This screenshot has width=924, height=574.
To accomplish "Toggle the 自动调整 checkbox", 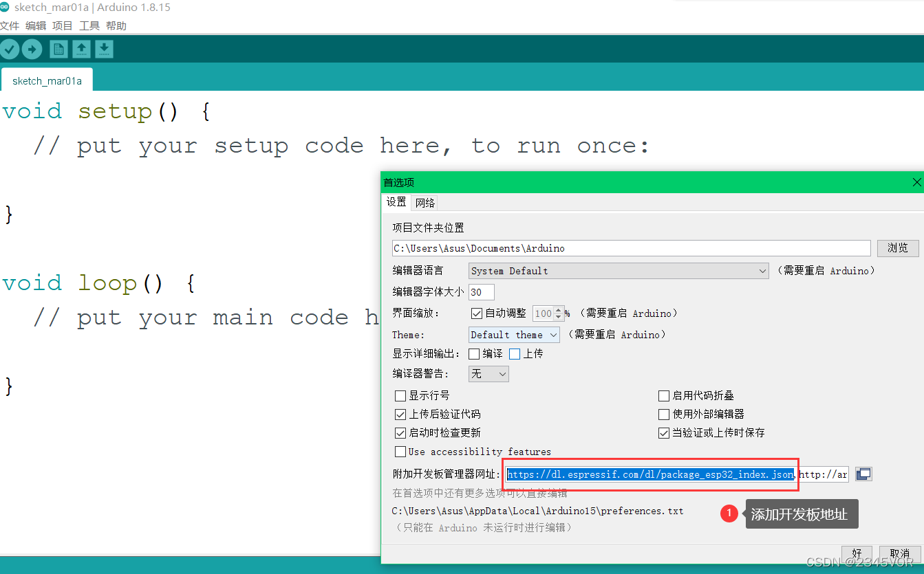I will (x=476, y=313).
